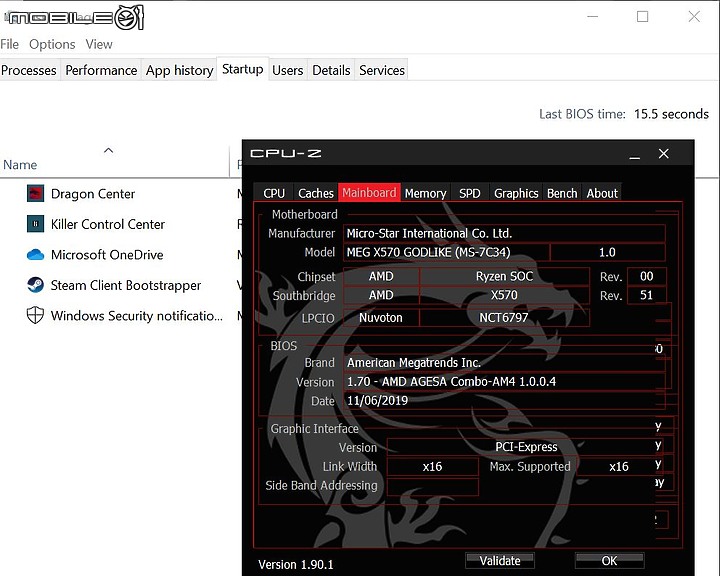
Task: Click the CPU-Z Version 1.90.1 label
Action: [x=296, y=565]
